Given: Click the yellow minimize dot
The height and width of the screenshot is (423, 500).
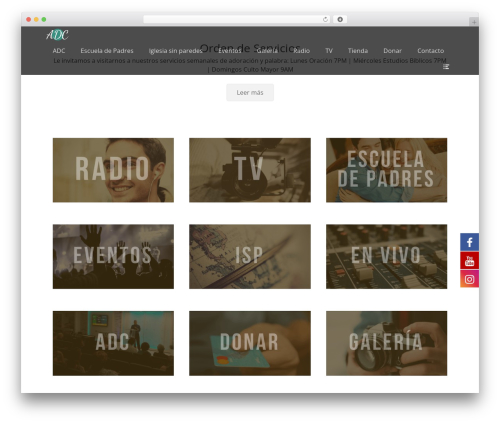Looking at the screenshot, I should 36,19.
